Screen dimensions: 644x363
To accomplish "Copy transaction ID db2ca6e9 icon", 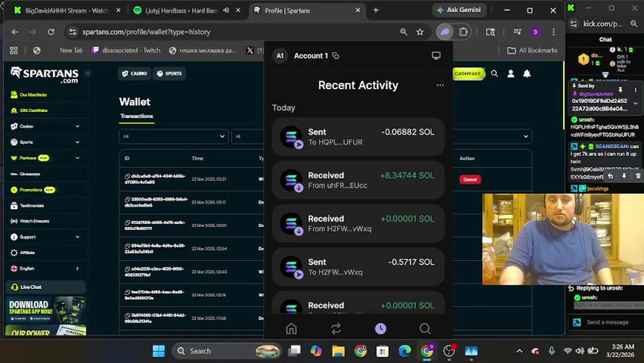I will 127,176.
